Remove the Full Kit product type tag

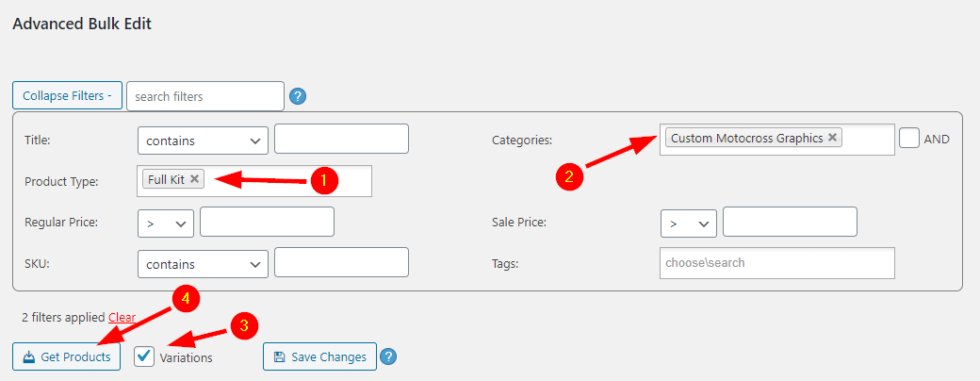(x=194, y=178)
